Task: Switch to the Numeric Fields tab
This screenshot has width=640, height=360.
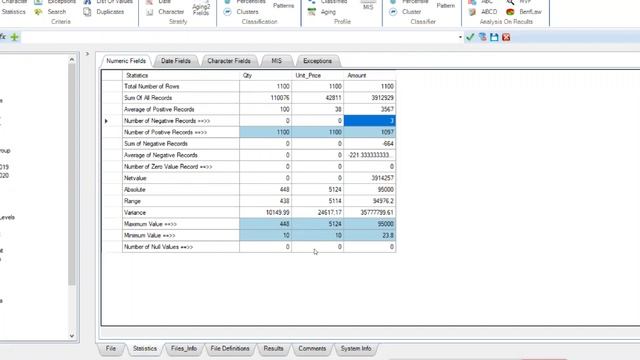Action: tap(126, 61)
